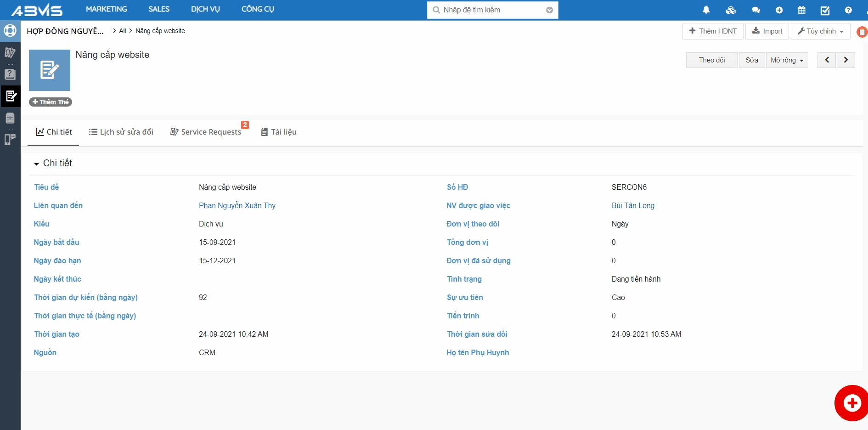This screenshot has width=868, height=430.
Task: Open search filter dropdown arrow
Action: tap(549, 10)
